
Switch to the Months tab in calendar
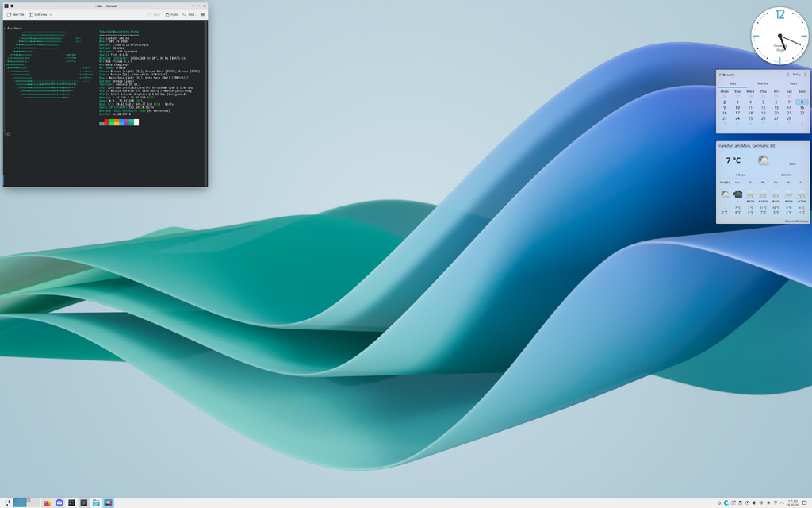click(x=763, y=83)
